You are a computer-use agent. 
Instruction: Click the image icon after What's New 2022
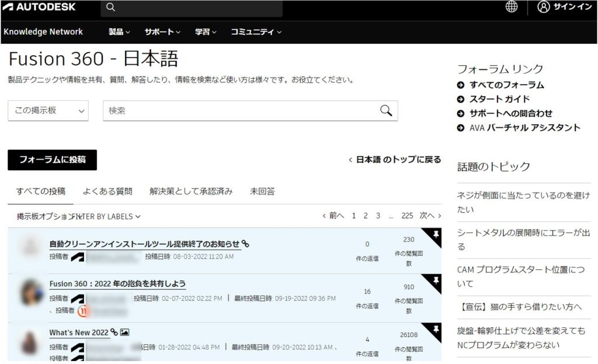(125, 332)
